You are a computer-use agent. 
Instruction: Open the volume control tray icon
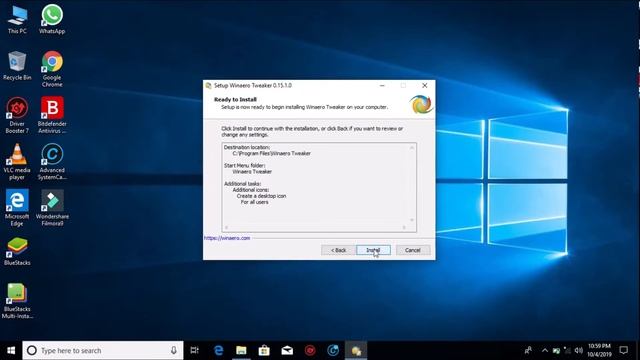pos(578,351)
